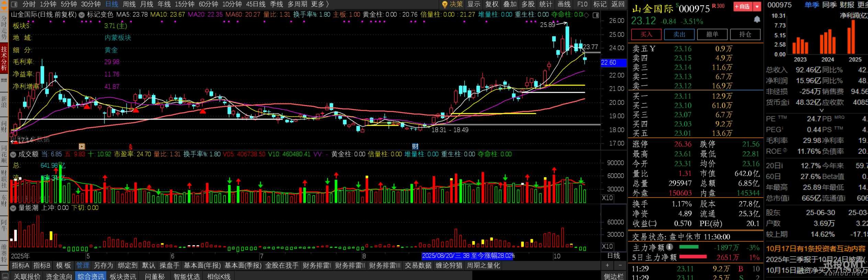Click the 决策 lightbulb icon
This screenshot has width=868, height=280.
(445, 4)
